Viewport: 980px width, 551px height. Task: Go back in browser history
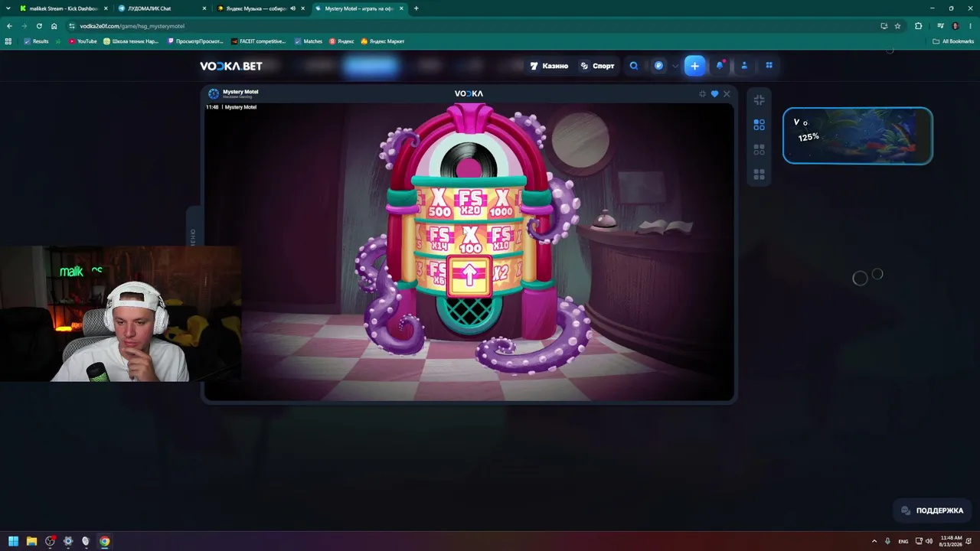point(9,26)
